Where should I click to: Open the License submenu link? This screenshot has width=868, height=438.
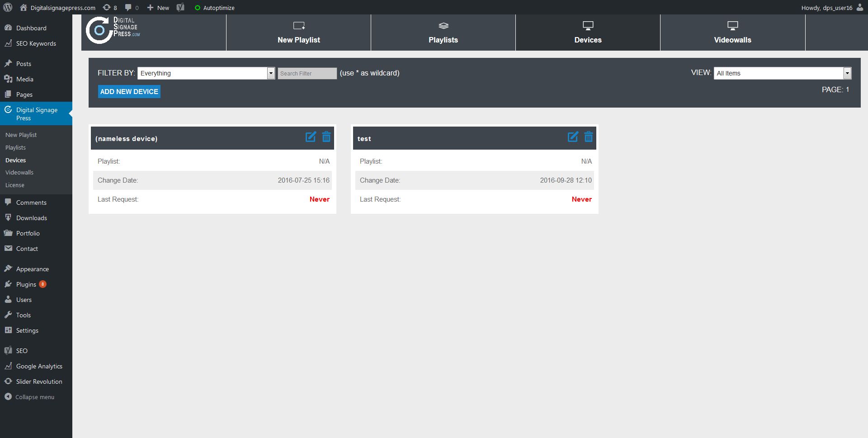point(15,185)
